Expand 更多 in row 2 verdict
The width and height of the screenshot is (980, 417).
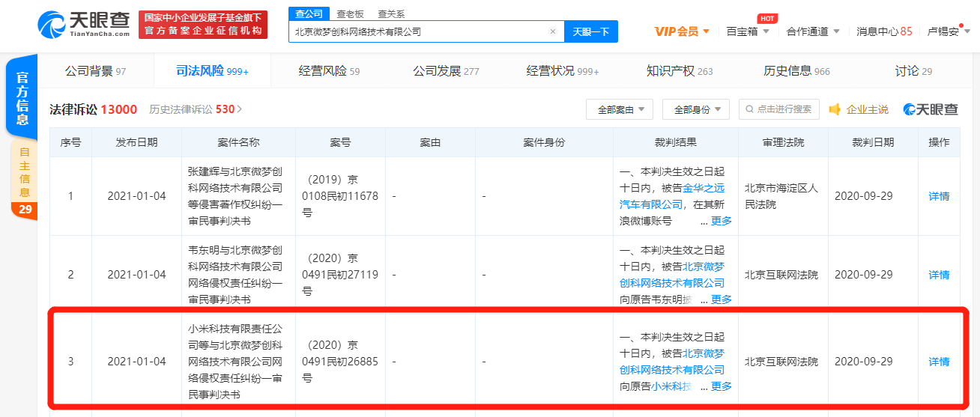tap(721, 299)
